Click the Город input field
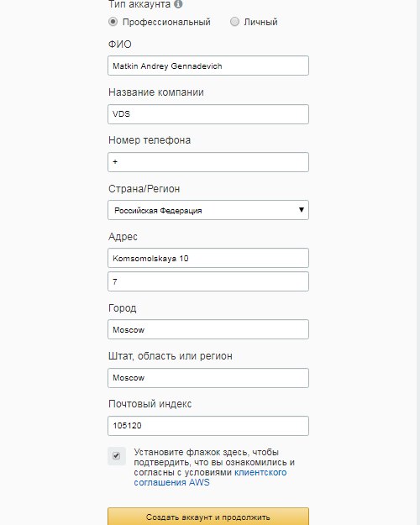The height and width of the screenshot is (525, 420). 208,329
